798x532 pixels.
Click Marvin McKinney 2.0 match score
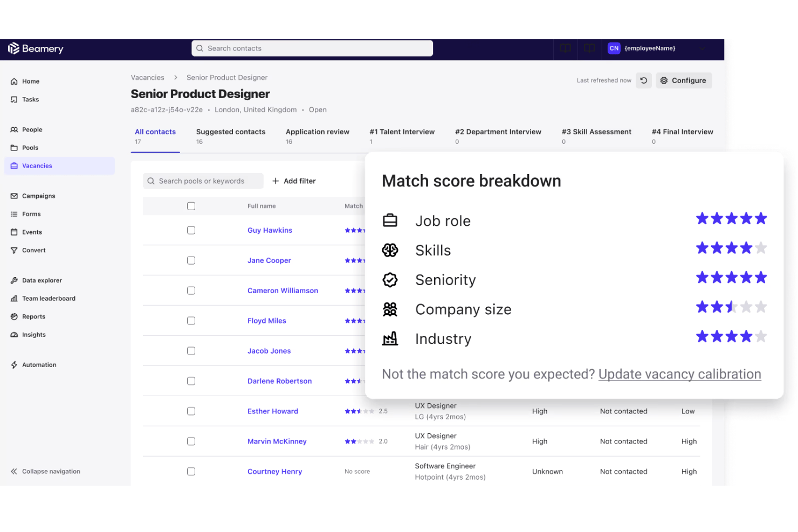366,442
